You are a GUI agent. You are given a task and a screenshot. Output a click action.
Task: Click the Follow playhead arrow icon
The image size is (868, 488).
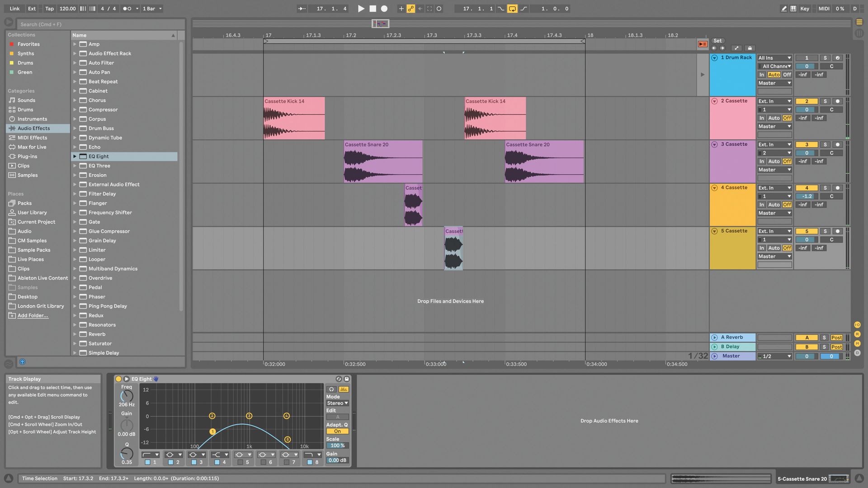click(x=302, y=8)
